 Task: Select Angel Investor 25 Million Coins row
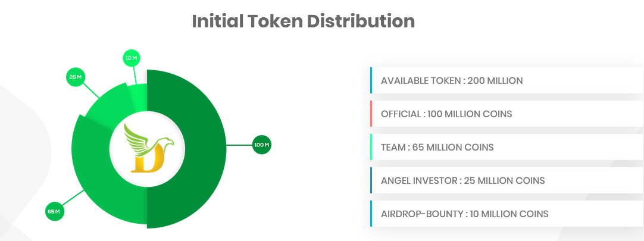pyautogui.click(x=506, y=180)
